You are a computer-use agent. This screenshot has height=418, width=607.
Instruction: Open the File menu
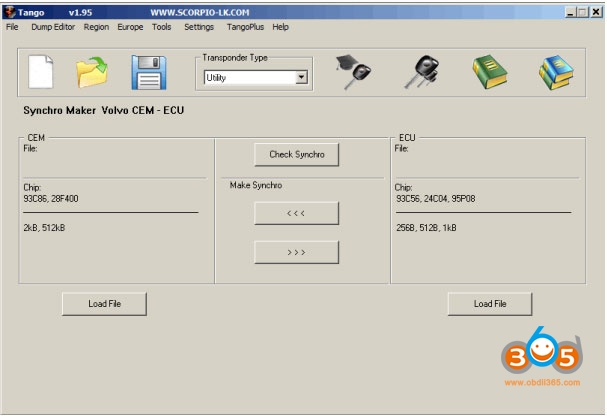[x=12, y=27]
